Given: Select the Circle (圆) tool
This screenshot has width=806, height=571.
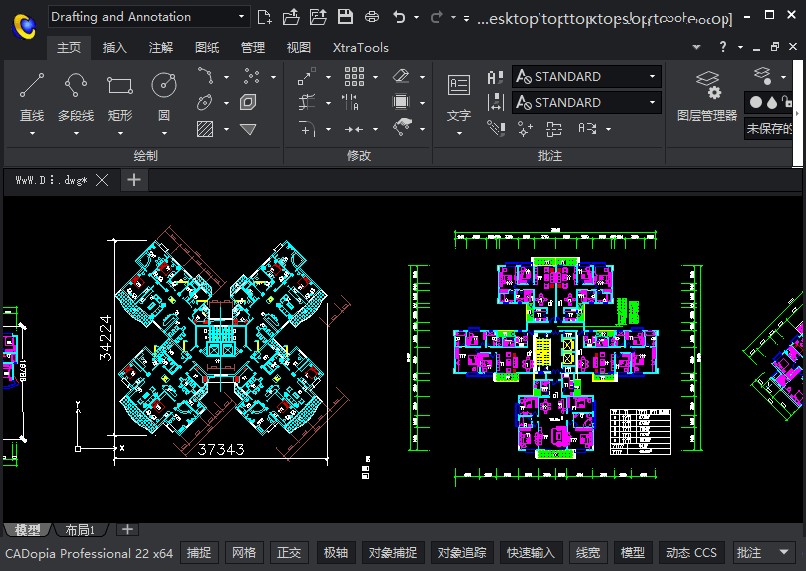Looking at the screenshot, I should pos(164,96).
